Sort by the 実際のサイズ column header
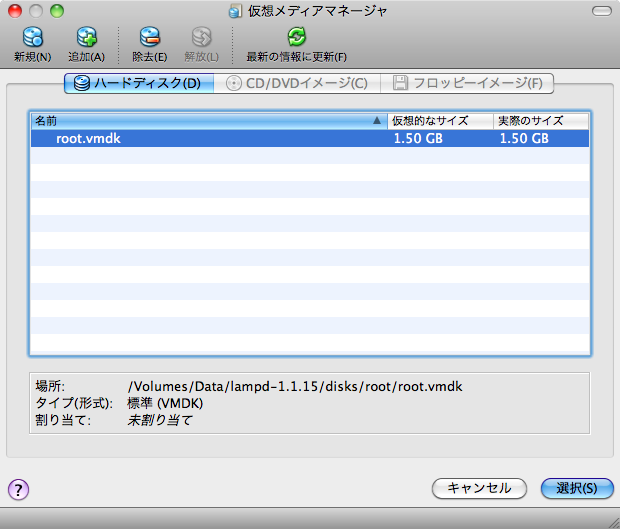This screenshot has height=529, width=620. (x=541, y=121)
